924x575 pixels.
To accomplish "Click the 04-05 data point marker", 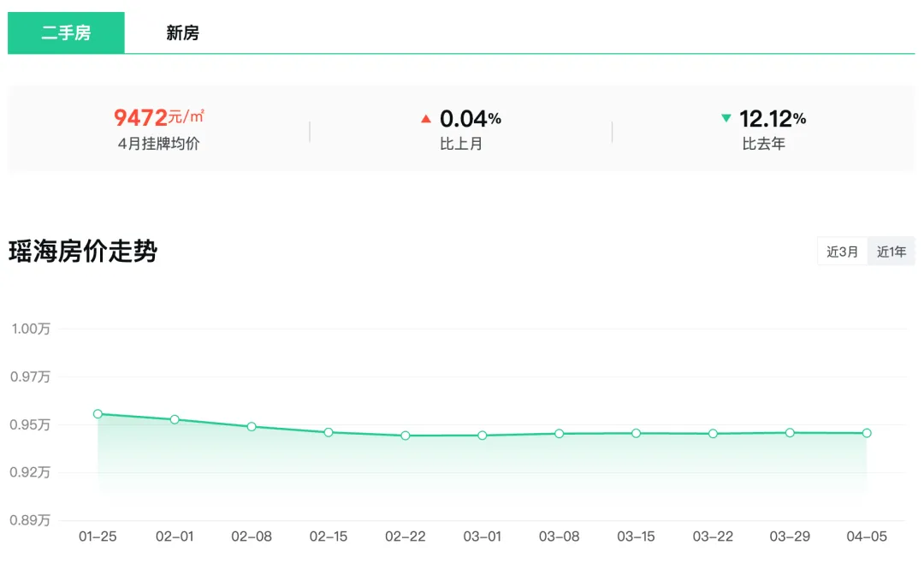I will point(867,433).
